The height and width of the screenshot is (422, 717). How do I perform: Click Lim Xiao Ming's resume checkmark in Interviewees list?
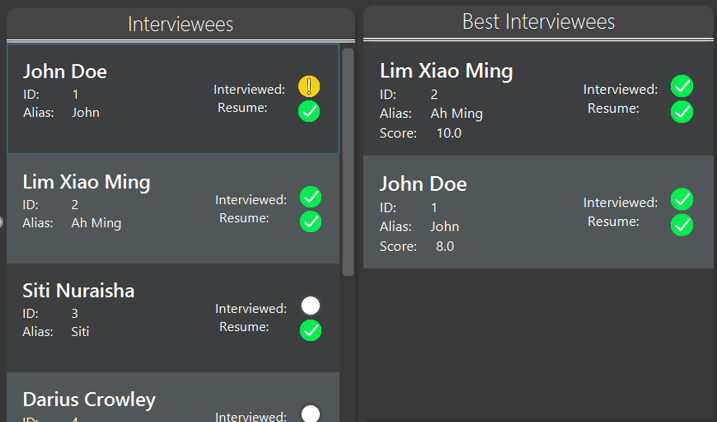[x=310, y=222]
